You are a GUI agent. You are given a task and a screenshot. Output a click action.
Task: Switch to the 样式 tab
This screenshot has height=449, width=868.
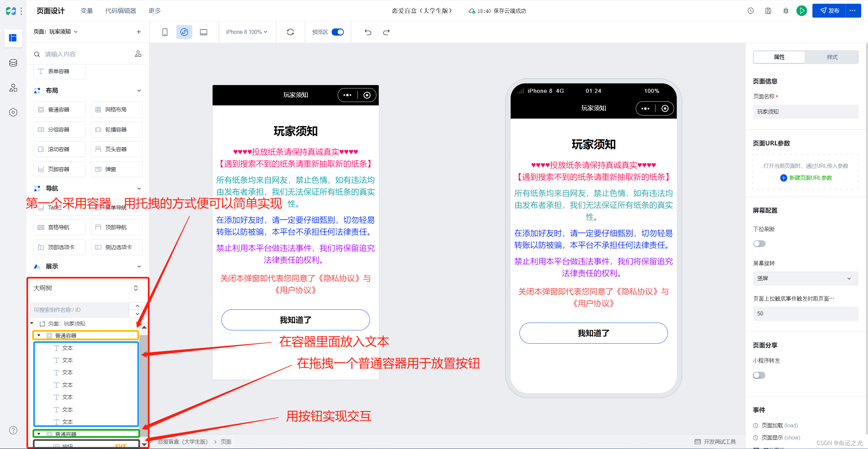pos(832,57)
